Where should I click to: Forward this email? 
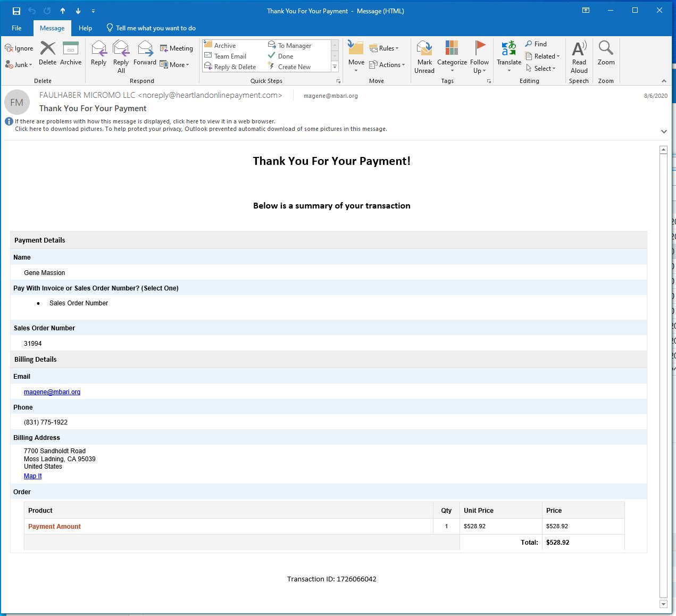point(145,54)
